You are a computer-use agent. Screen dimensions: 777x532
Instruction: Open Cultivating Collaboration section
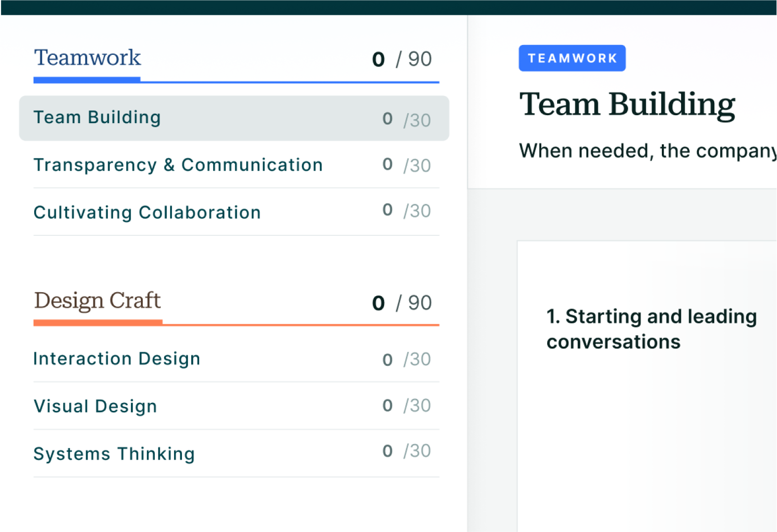236,212
